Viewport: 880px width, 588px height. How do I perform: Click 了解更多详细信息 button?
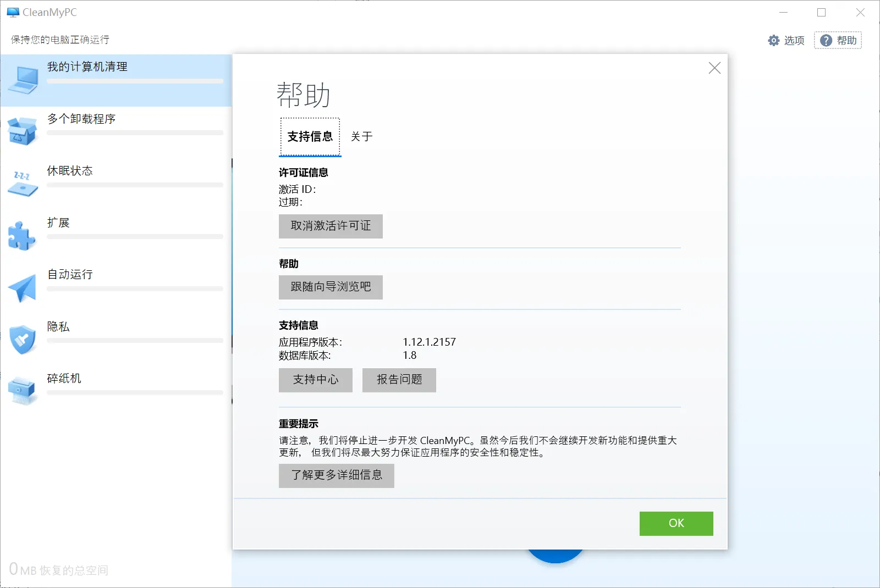(337, 475)
